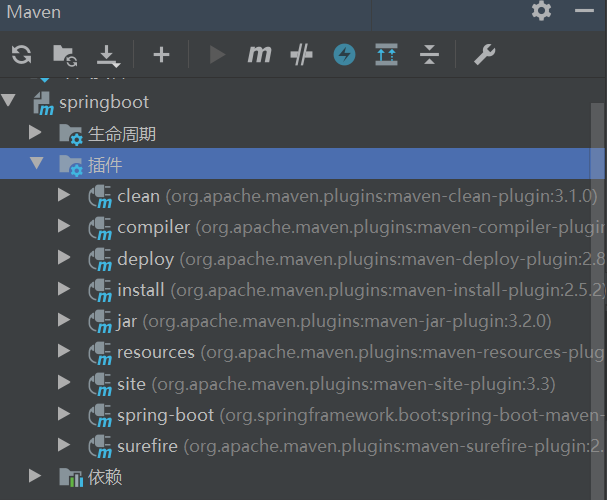Select the jar plugin row text
Image resolution: width=607 pixels, height=500 pixels.
click(x=334, y=322)
